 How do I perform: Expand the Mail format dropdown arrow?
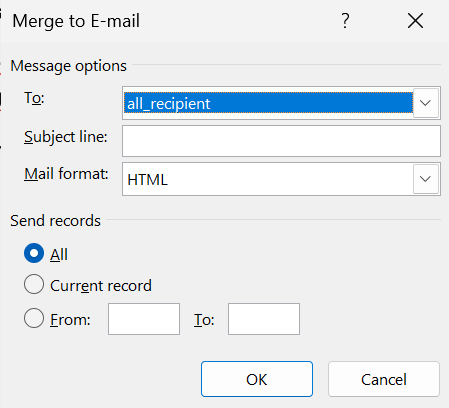point(426,179)
